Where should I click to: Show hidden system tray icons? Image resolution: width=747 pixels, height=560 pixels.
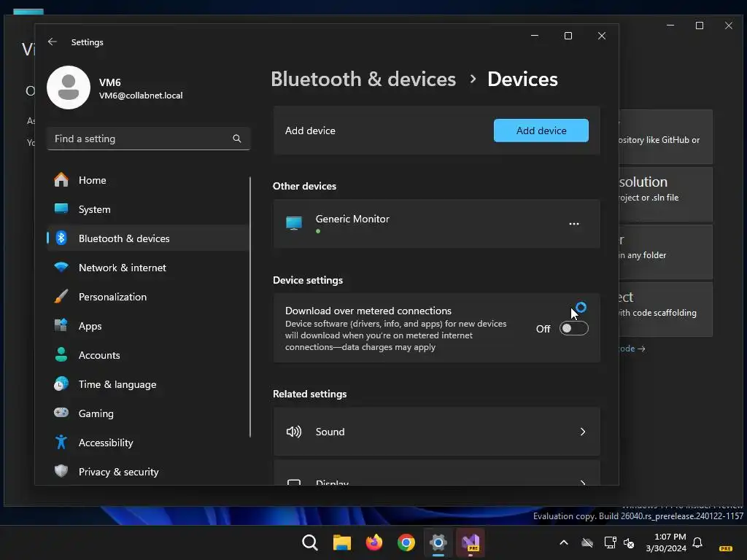564,542
